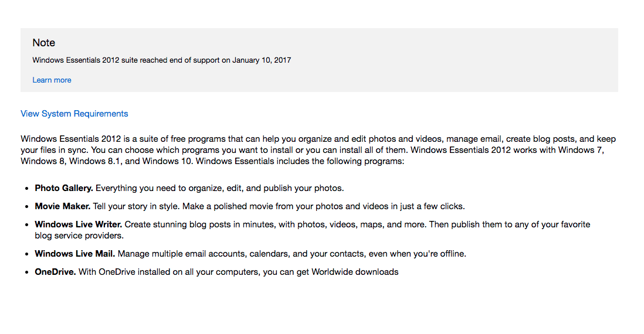Click the bullet point beside Photo Gallery
This screenshot has width=644, height=334.
coord(27,189)
